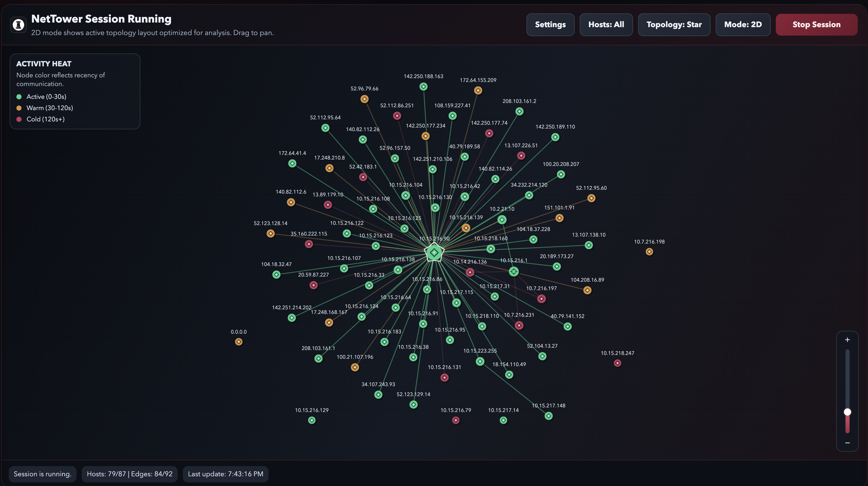Image resolution: width=868 pixels, height=486 pixels.
Task: Select the node 10.15.216.129
Action: pos(312,420)
